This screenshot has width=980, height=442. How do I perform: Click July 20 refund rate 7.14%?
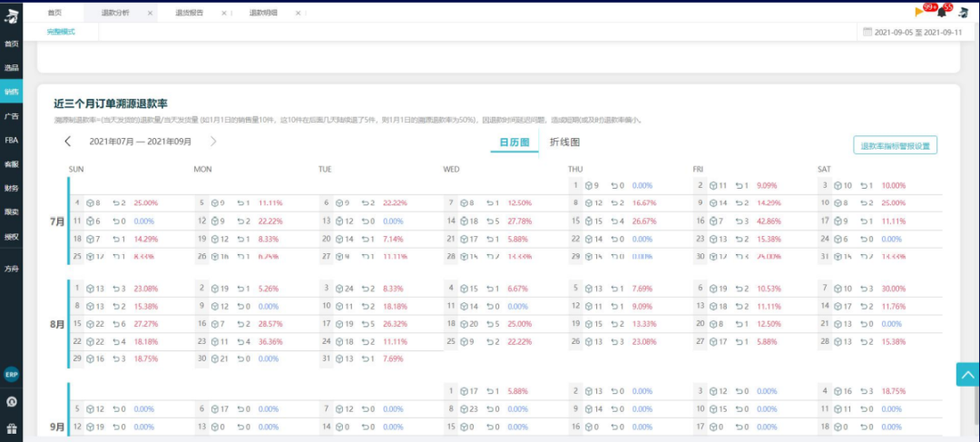pos(394,239)
